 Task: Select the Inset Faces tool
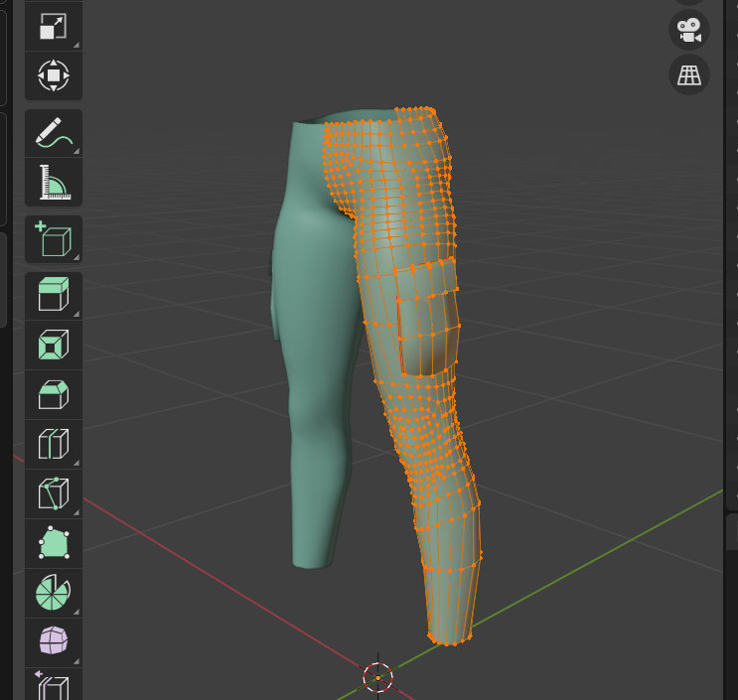tap(54, 346)
